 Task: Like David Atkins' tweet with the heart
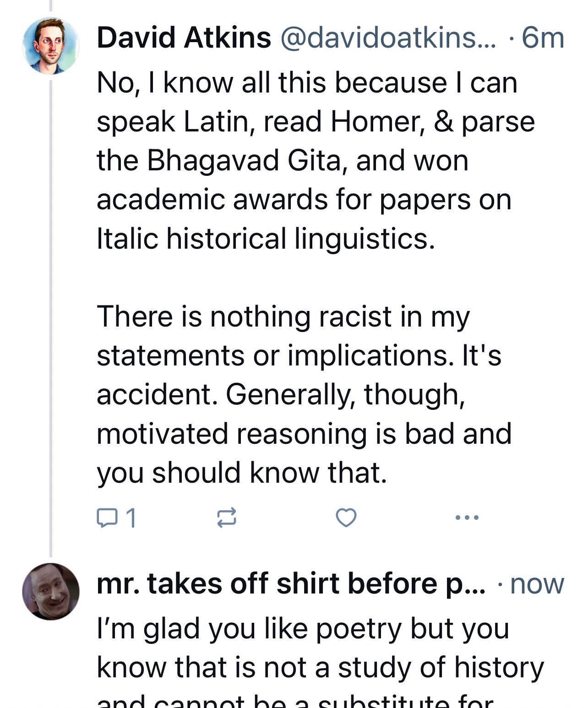(x=346, y=517)
